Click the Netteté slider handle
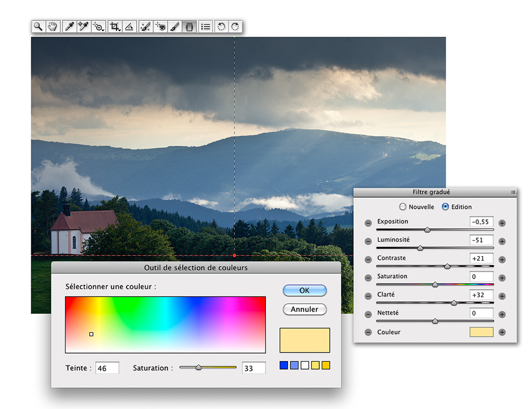Image resolution: width=532 pixels, height=409 pixels. click(x=435, y=321)
